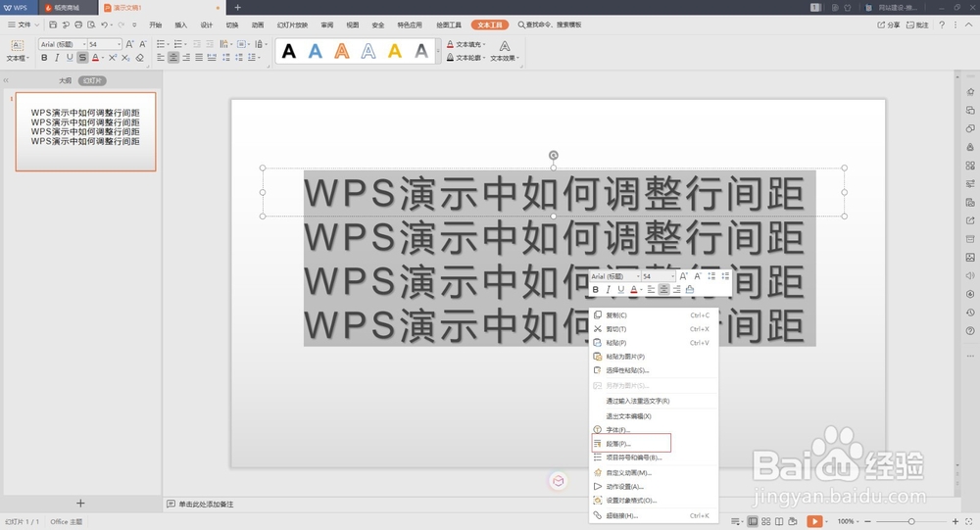Click increase font size icon in ribbon
Screen dimensions: 980x530
pyautogui.click(x=129, y=44)
